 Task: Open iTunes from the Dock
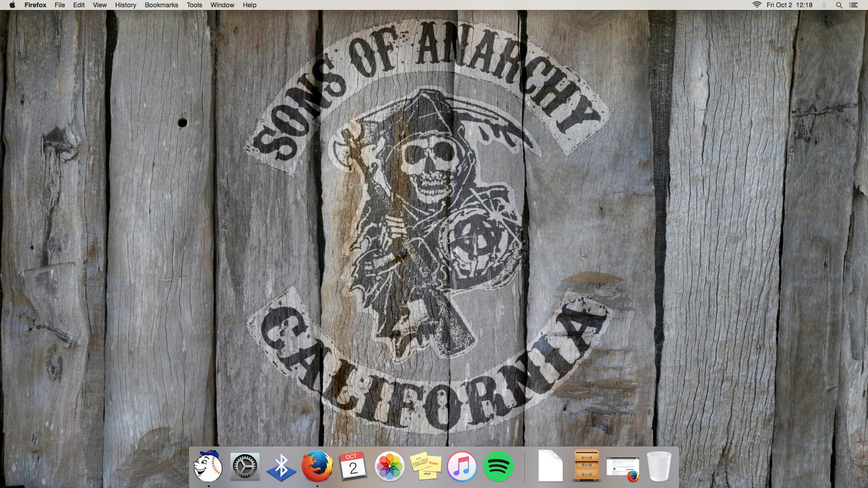pos(462,466)
